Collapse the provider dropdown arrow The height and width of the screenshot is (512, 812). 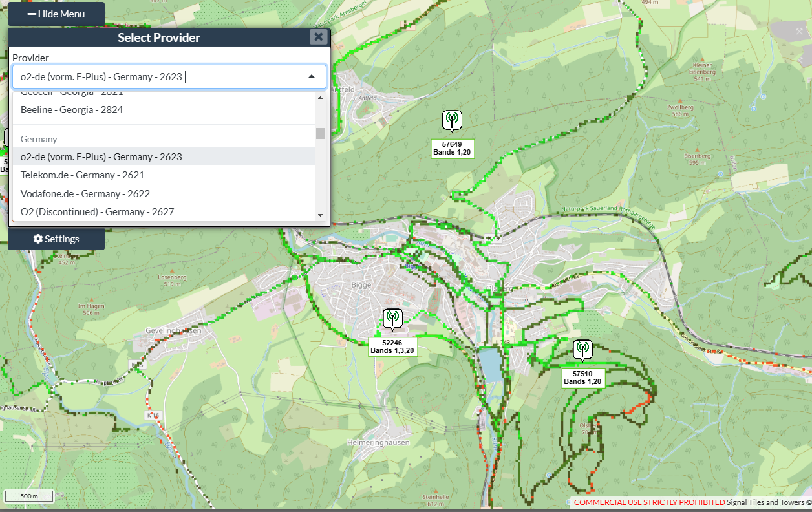pos(312,76)
